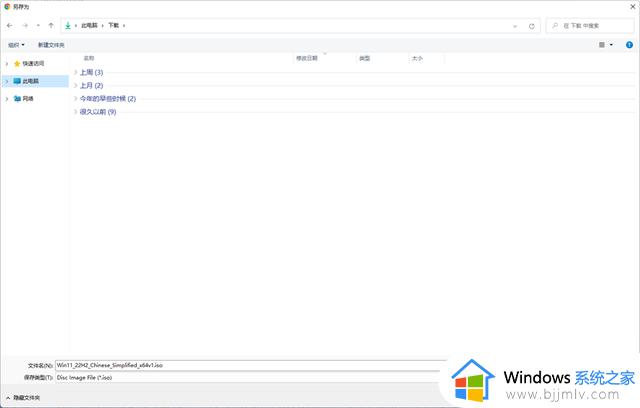The image size is (640, 408).
Task: Click the search box for 下载
Action: [x=590, y=25]
